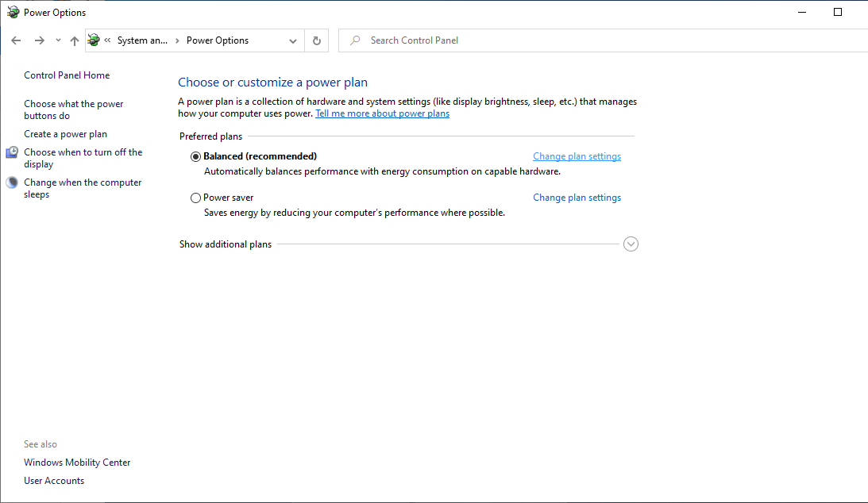Open Create a power plan link
868x503 pixels.
[x=65, y=134]
